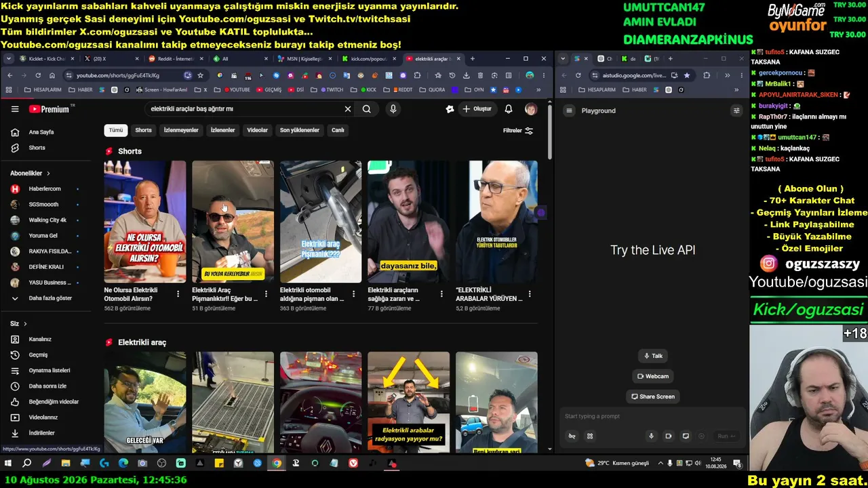Image resolution: width=868 pixels, height=488 pixels.
Task: Open the GEÇMİŞ bookmark in the bookmarks bar
Action: tap(269, 89)
